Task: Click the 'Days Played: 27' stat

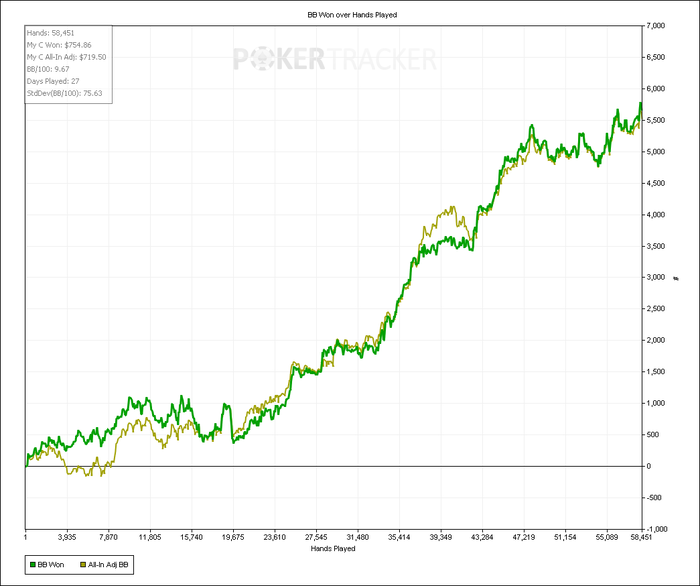Action: point(53,81)
